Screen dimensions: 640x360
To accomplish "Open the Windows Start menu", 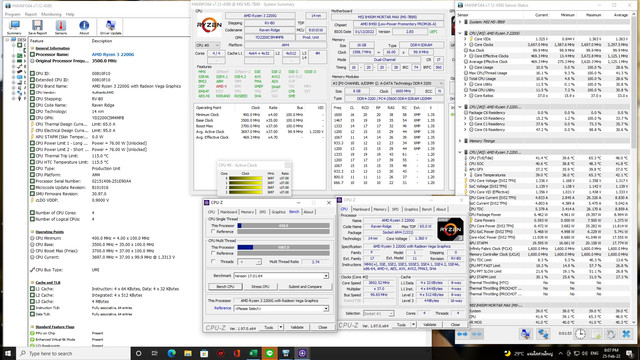I will coord(8,353).
